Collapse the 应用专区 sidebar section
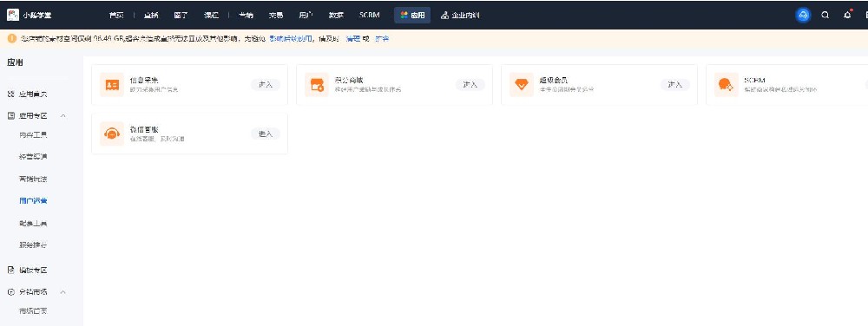868x326 pixels. coord(63,116)
